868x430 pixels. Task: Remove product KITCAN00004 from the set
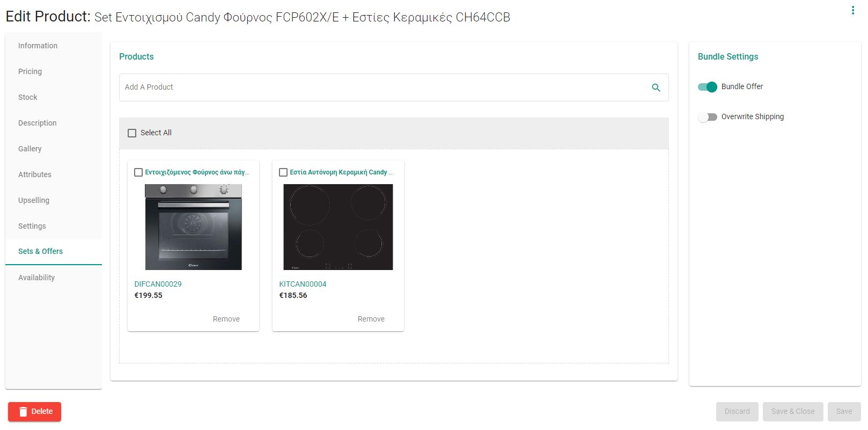371,319
